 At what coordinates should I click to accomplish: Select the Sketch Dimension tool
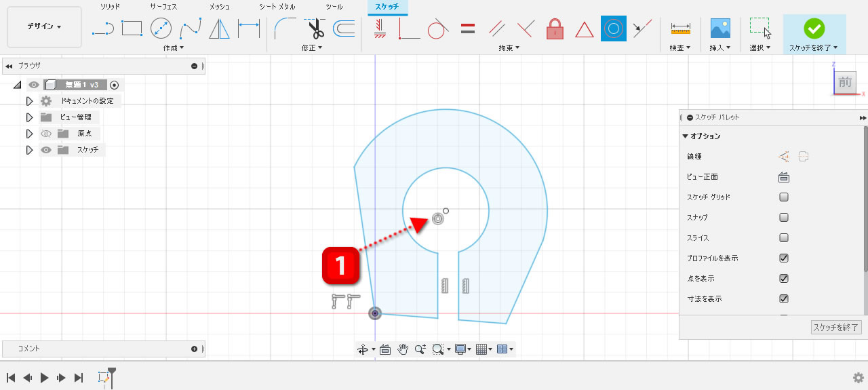[x=249, y=28]
